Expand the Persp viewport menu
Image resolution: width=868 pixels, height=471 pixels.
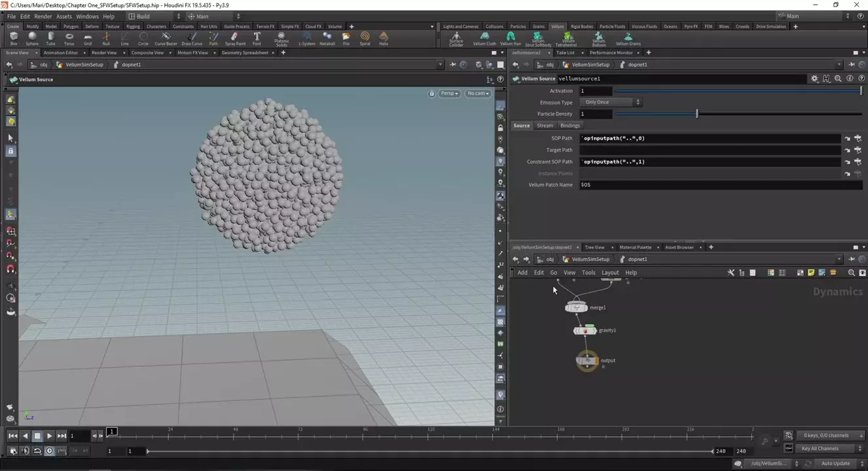tap(449, 94)
